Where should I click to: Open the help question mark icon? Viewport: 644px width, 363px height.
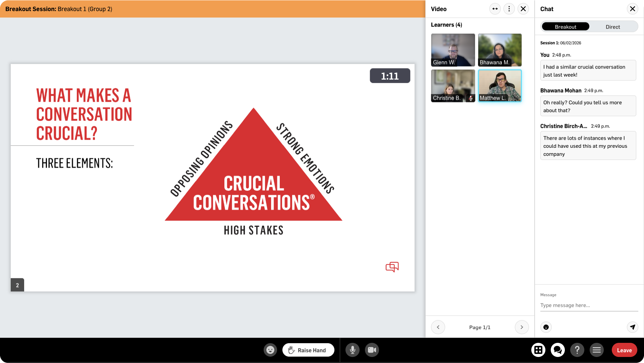pos(577,350)
